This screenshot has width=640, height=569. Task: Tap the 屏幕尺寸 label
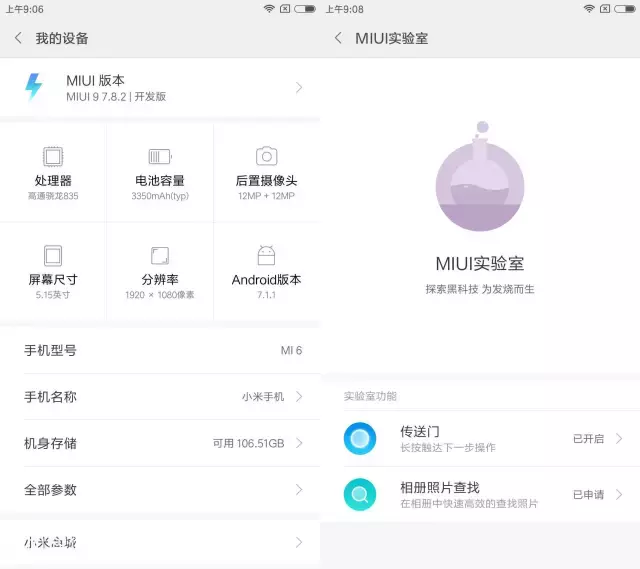tap(53, 280)
